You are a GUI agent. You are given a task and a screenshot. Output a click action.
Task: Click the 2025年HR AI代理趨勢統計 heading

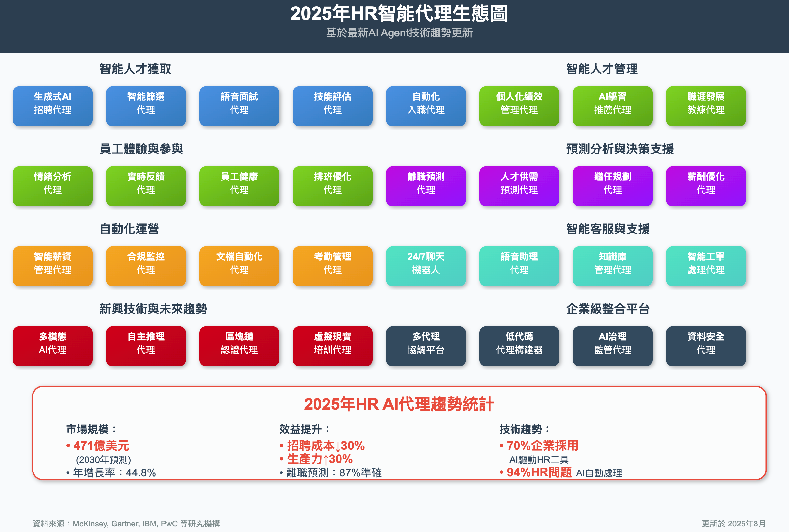[399, 404]
